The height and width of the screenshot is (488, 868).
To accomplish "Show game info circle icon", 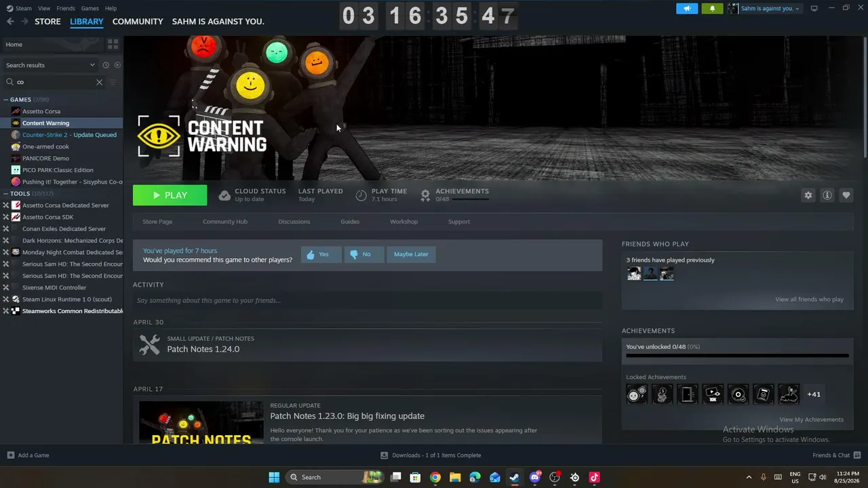I will click(x=827, y=195).
